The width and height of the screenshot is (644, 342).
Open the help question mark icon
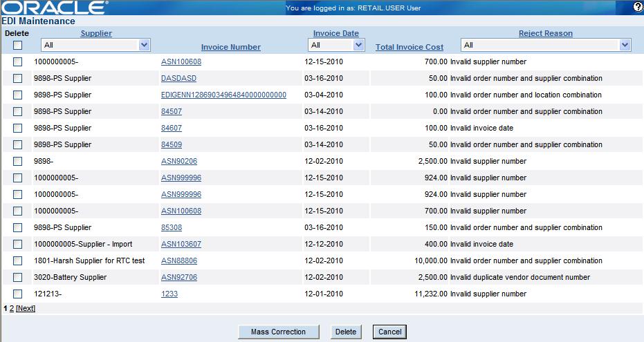click(x=638, y=7)
